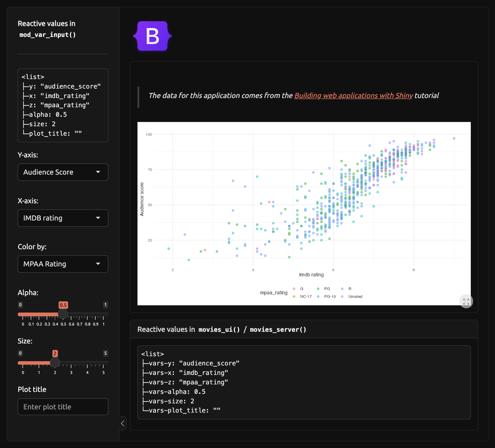Click the R legend marker
This screenshot has width=495, height=448.
click(x=342, y=289)
